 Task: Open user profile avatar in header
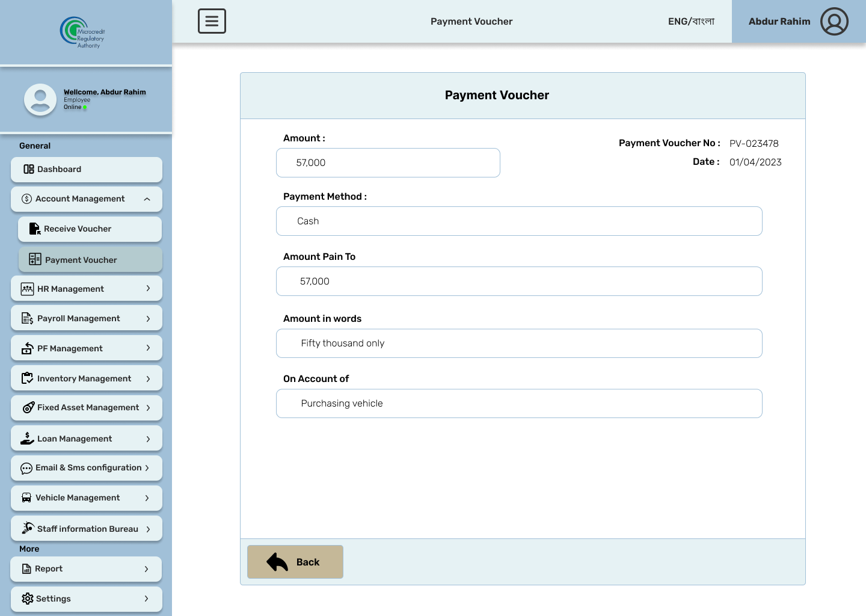[834, 21]
